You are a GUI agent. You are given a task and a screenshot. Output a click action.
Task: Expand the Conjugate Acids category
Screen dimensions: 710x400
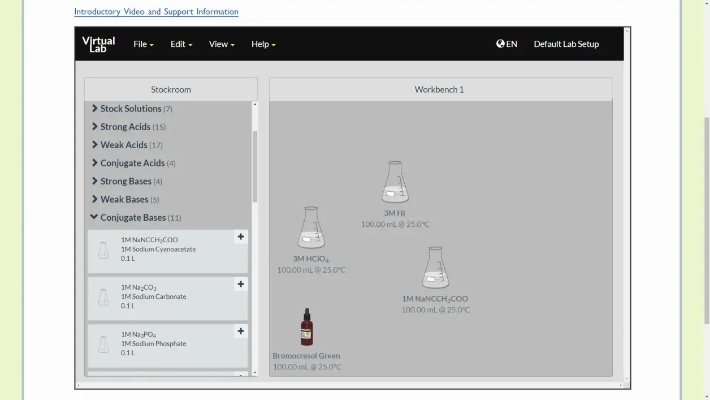coord(133,163)
